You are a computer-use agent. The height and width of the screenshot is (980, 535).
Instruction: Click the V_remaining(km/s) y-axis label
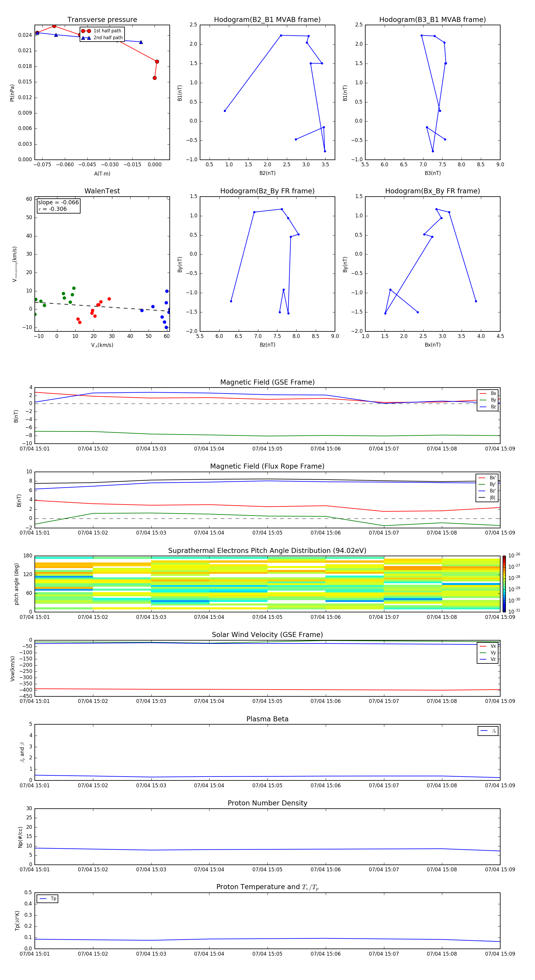(x=15, y=264)
